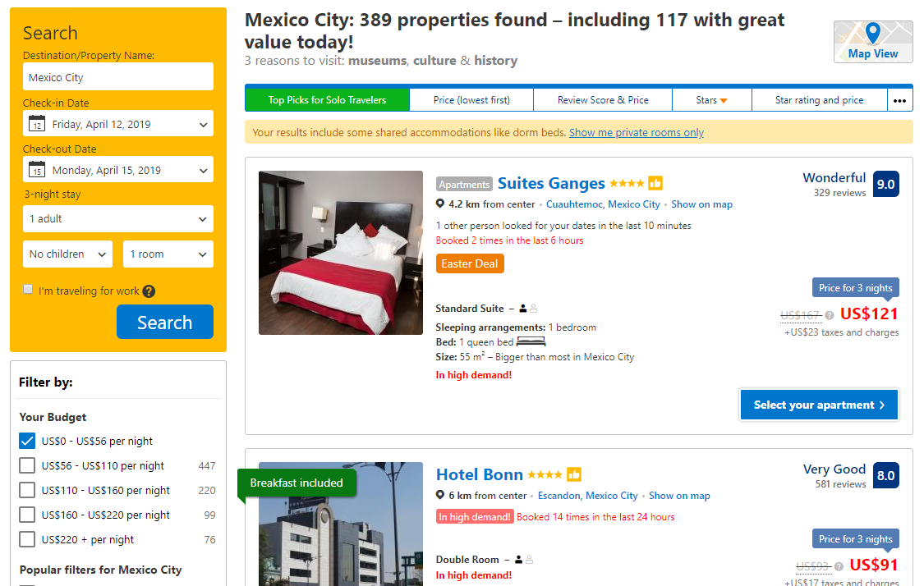Switch to Review Score & Price tab
Screen dimensions: 924x586
pos(603,100)
